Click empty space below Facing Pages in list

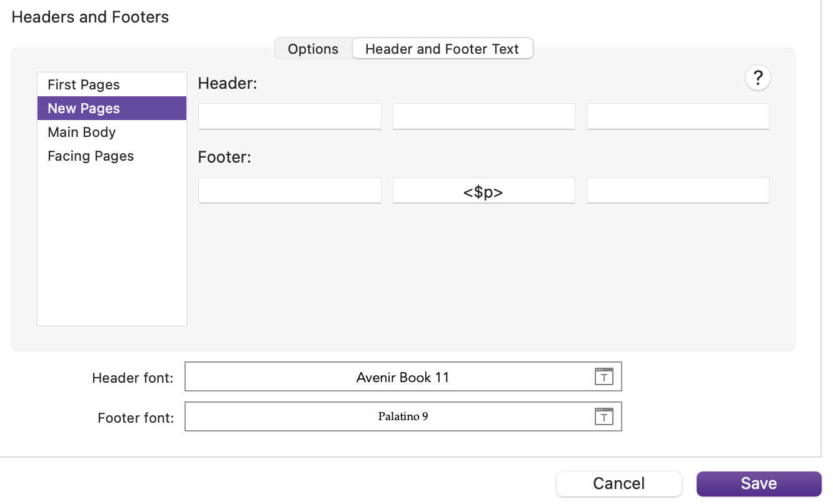click(112, 247)
